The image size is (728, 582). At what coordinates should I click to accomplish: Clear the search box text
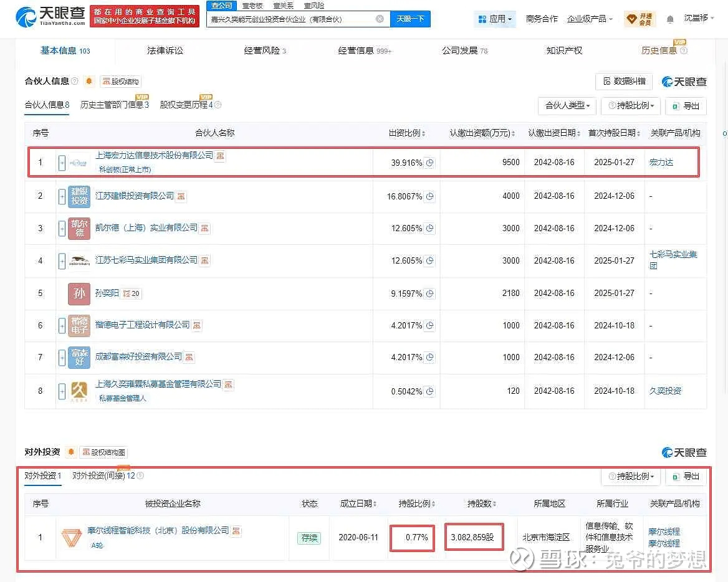380,19
